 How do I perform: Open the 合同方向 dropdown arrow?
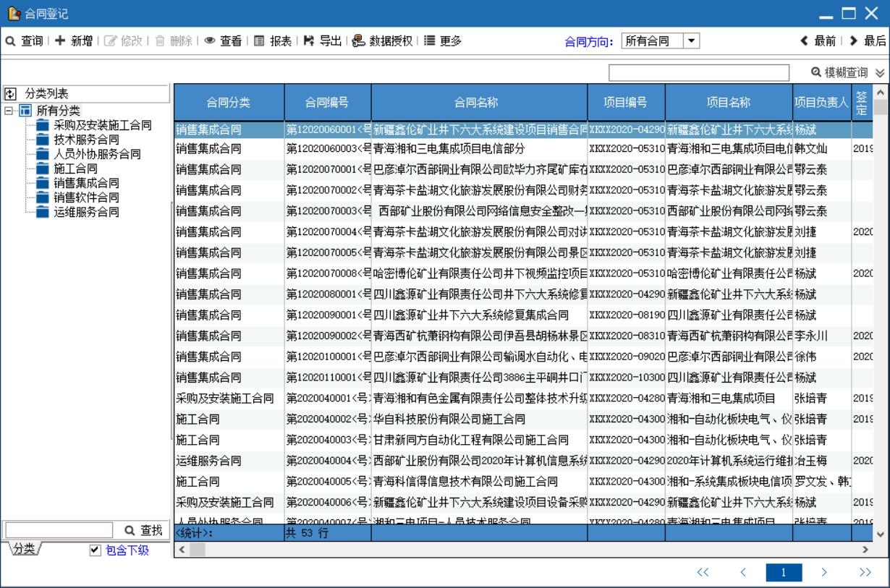pos(692,41)
